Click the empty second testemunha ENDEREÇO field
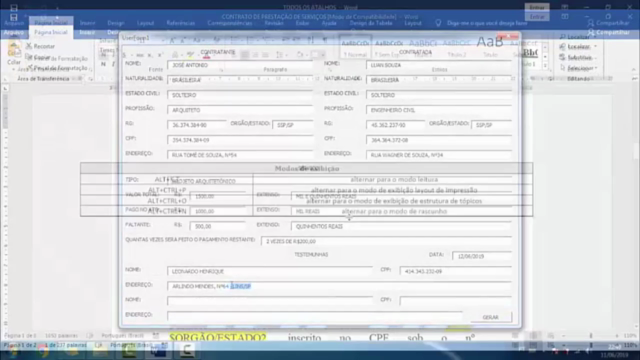 click(315, 316)
